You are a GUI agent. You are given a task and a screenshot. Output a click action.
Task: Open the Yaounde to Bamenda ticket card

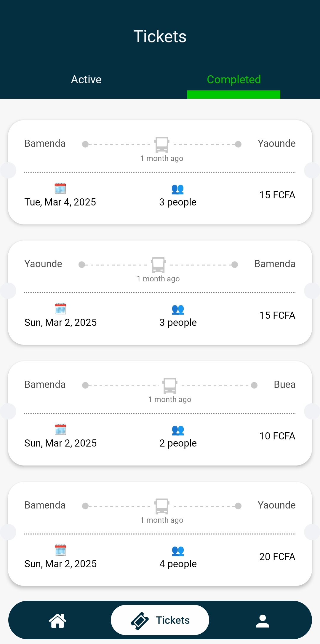(x=160, y=292)
